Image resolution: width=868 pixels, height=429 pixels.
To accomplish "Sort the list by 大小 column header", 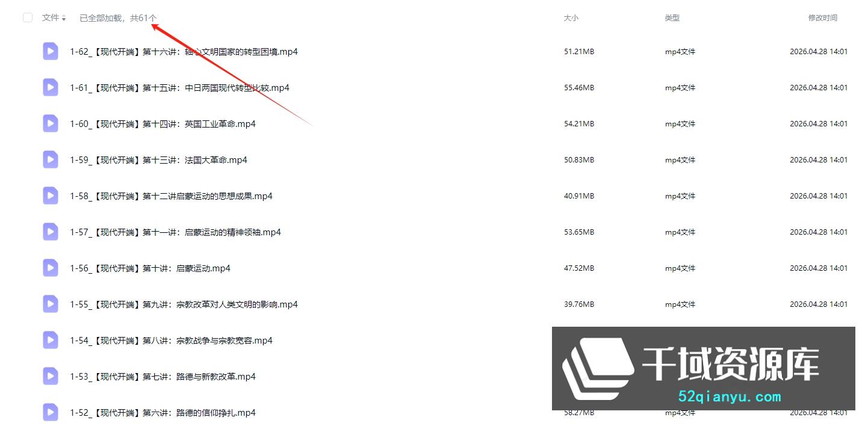I will click(571, 18).
